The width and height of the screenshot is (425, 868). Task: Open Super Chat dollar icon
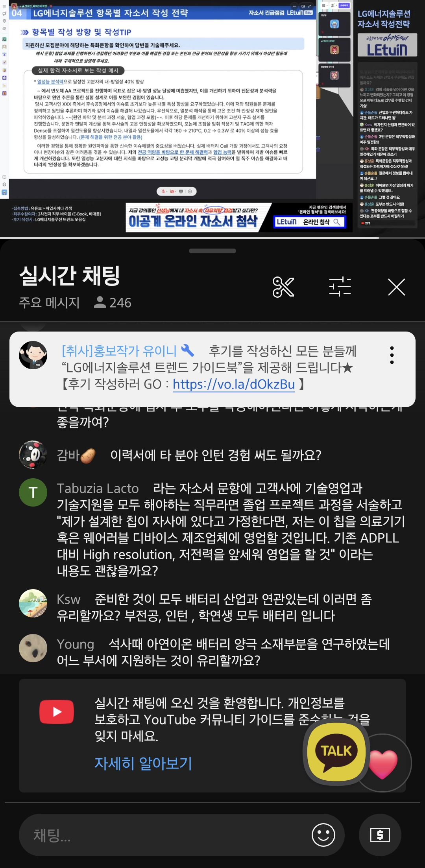click(x=380, y=835)
